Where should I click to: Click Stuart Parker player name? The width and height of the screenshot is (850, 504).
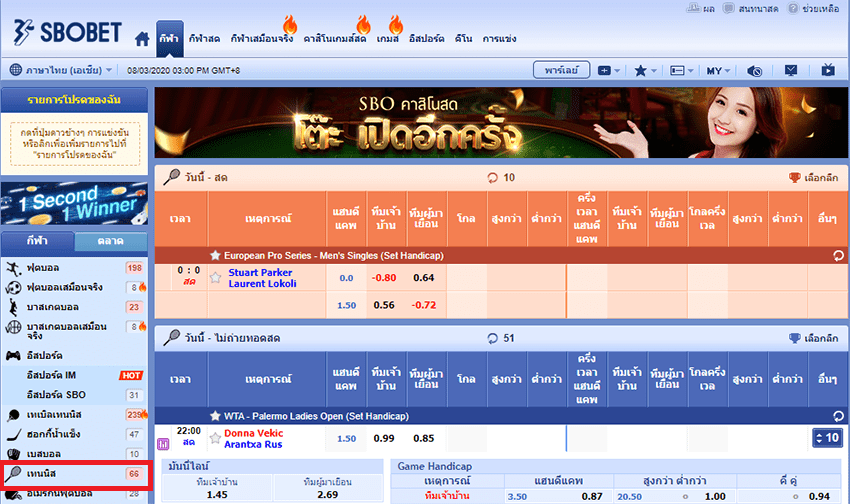click(260, 273)
